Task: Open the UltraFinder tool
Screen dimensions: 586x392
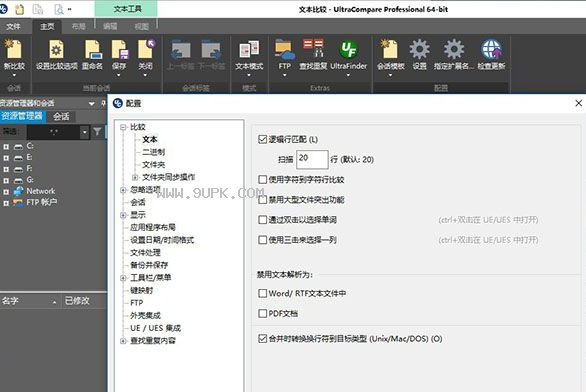Action: click(x=348, y=49)
